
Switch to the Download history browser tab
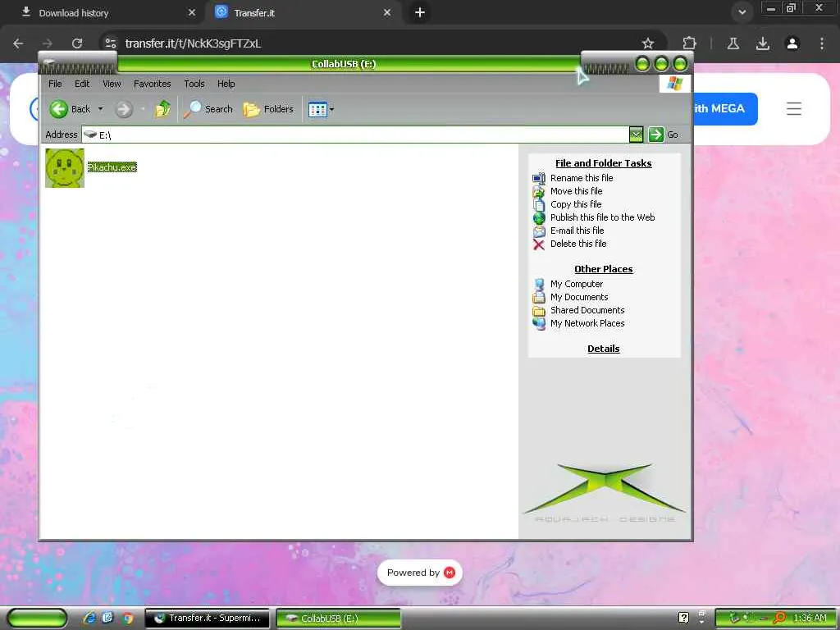[102, 13]
